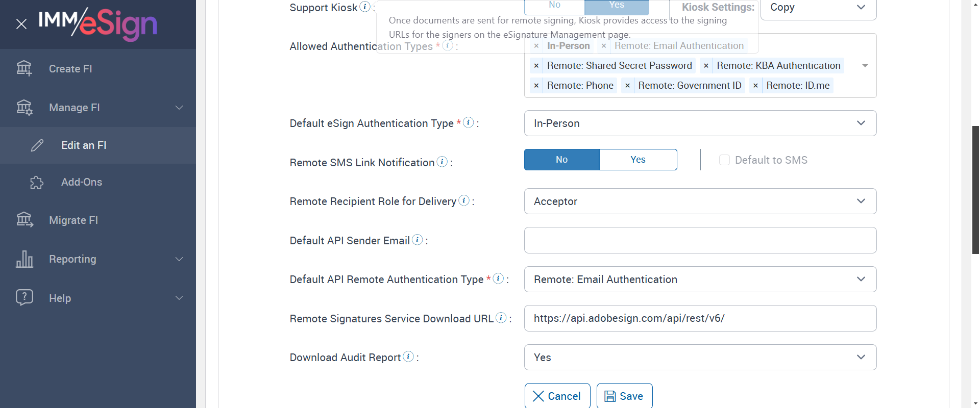Click info icon beside Default API Sender Email
Screen dimensions: 980x408
coord(418,240)
